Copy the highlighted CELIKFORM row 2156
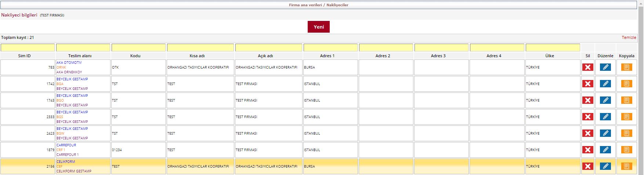 (x=626, y=166)
